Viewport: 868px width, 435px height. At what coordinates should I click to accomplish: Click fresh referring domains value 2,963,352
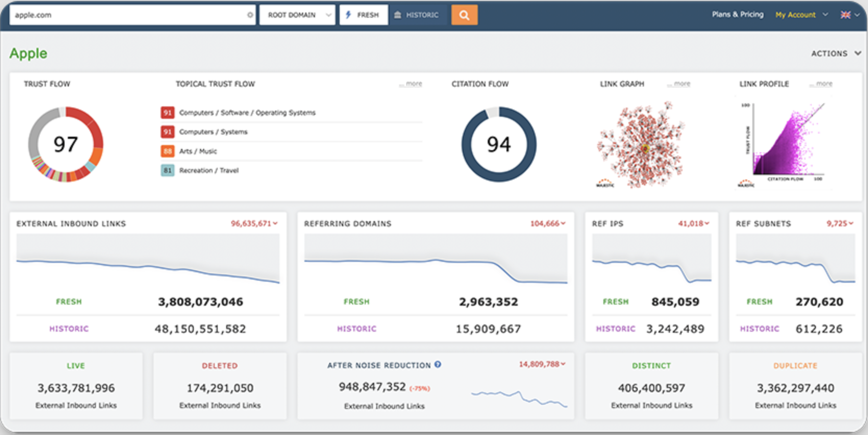(x=489, y=302)
